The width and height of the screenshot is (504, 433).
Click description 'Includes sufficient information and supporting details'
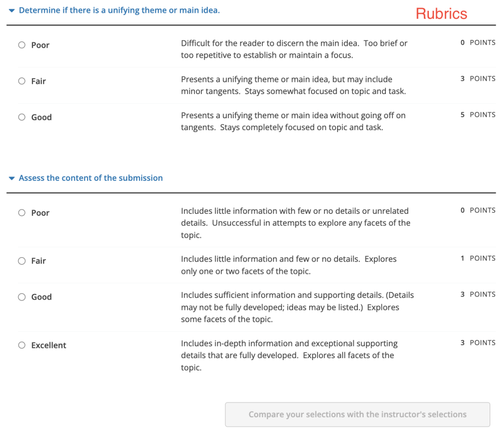[x=297, y=307]
